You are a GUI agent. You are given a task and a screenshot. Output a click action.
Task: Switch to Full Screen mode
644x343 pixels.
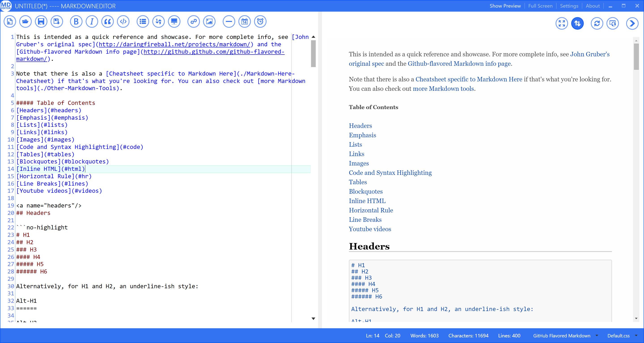[x=540, y=6]
